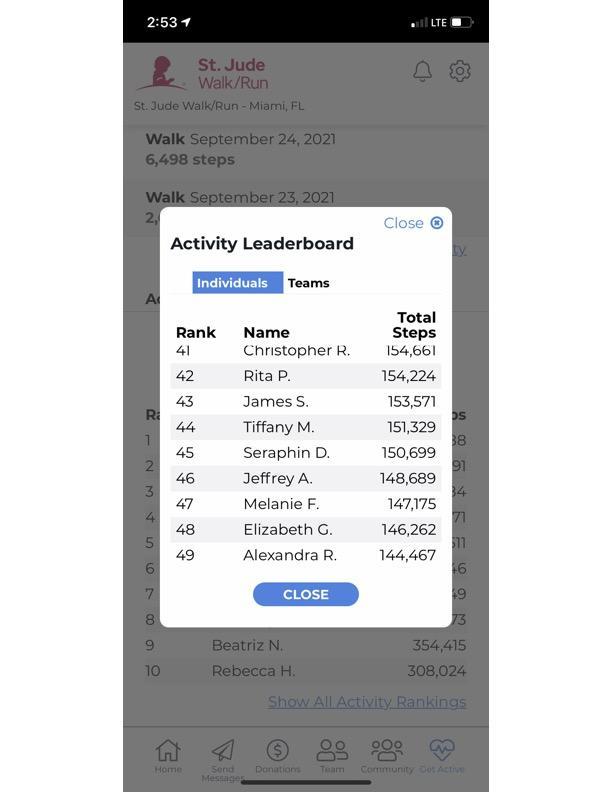Select Rita P. leaderboard row
The width and height of the screenshot is (612, 792).
[305, 376]
